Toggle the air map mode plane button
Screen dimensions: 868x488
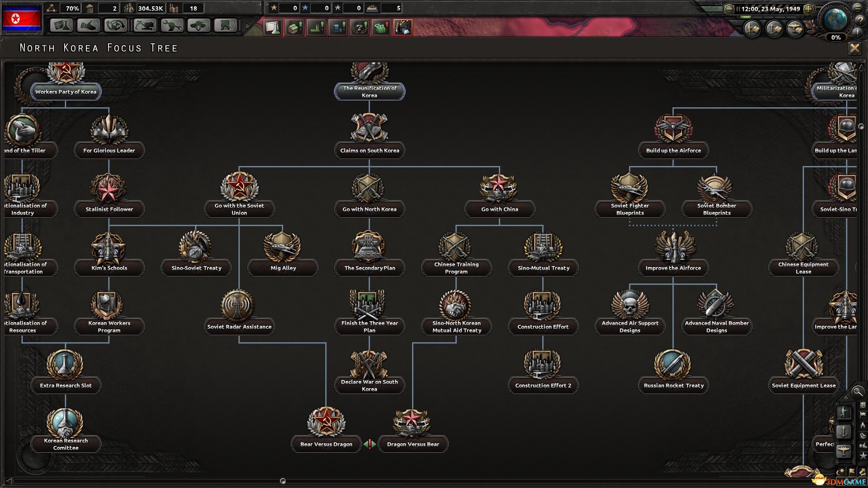(x=844, y=451)
